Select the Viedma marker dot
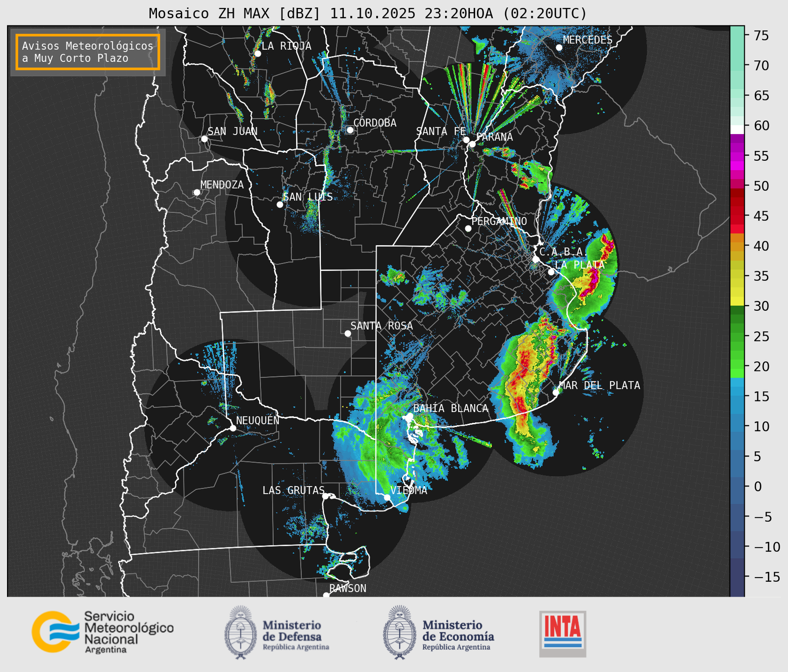 tap(387, 497)
